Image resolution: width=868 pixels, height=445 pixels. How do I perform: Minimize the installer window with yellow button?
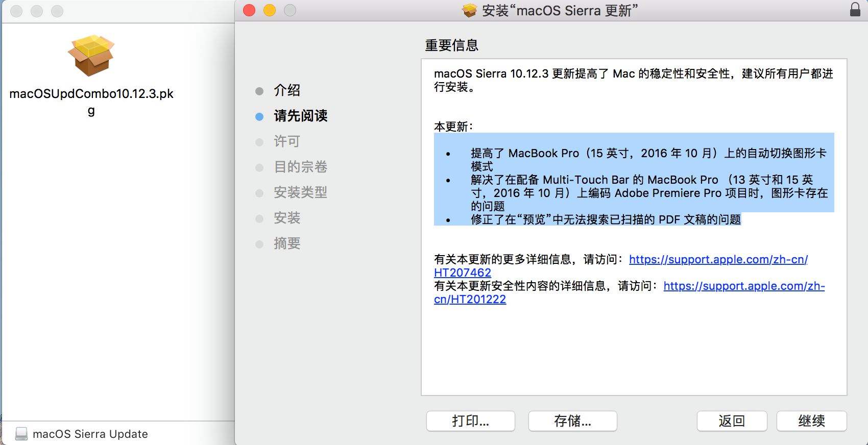pos(270,10)
